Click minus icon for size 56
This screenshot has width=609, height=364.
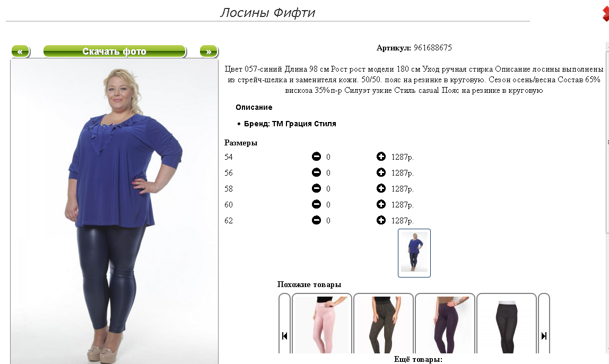coord(317,172)
